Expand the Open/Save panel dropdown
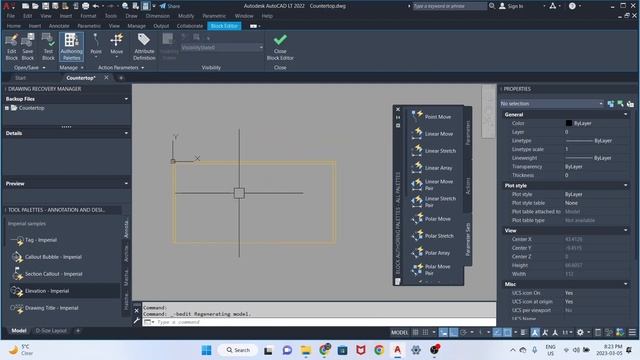This screenshot has height=360, width=640. 44,68
